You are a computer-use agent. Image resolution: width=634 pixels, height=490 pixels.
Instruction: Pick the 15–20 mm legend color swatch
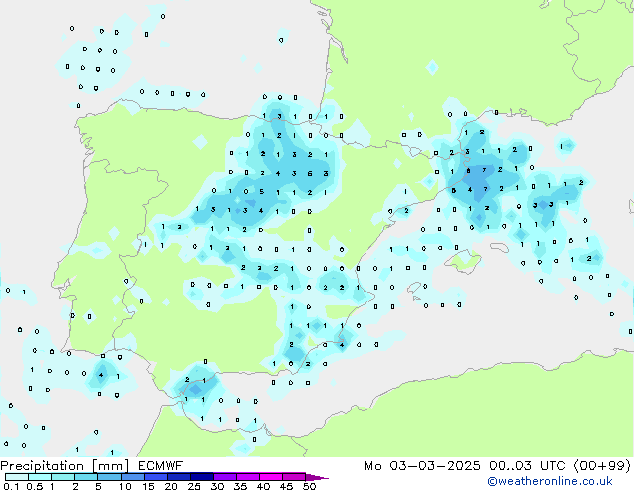point(155,477)
